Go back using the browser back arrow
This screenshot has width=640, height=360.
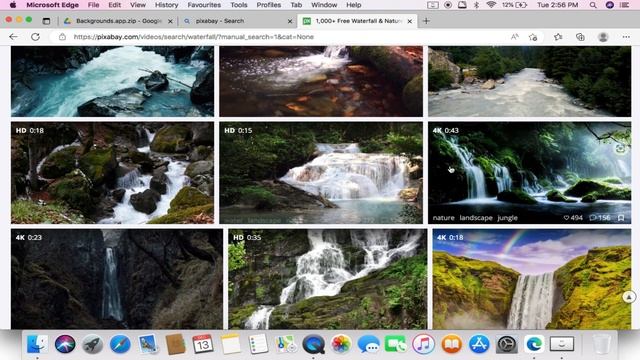point(13,37)
